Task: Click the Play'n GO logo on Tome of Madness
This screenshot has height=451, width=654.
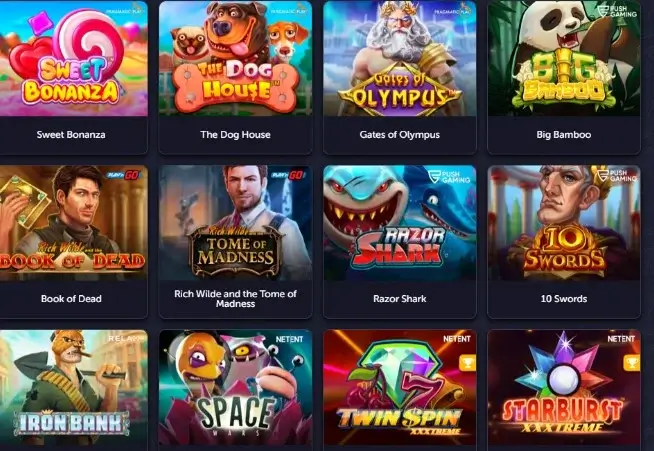Action: 288,175
